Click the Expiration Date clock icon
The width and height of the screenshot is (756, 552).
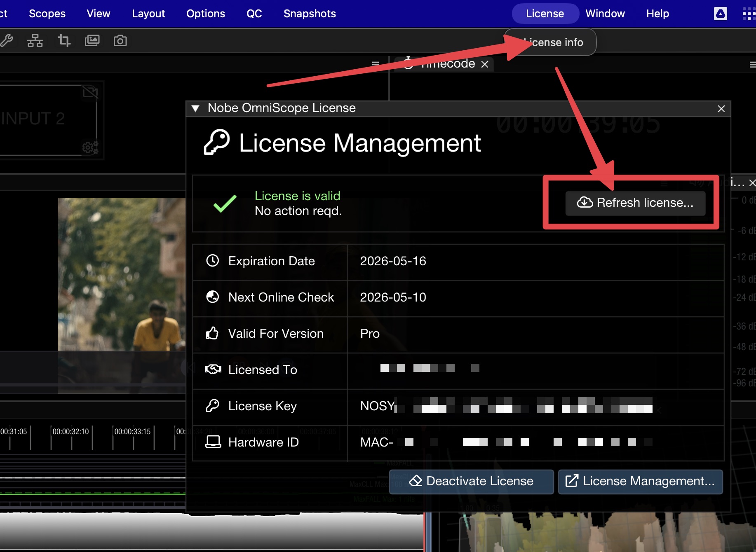click(x=212, y=260)
